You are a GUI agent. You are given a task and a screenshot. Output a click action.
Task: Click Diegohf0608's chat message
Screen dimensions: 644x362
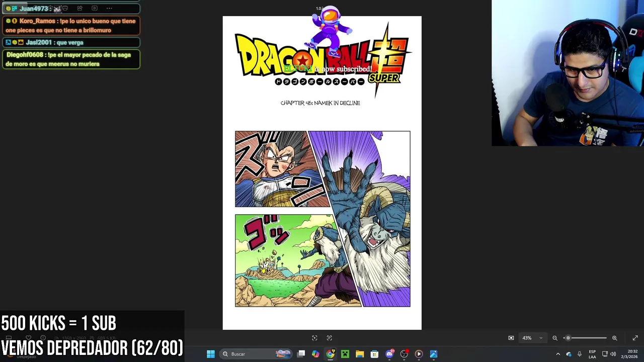(71, 59)
